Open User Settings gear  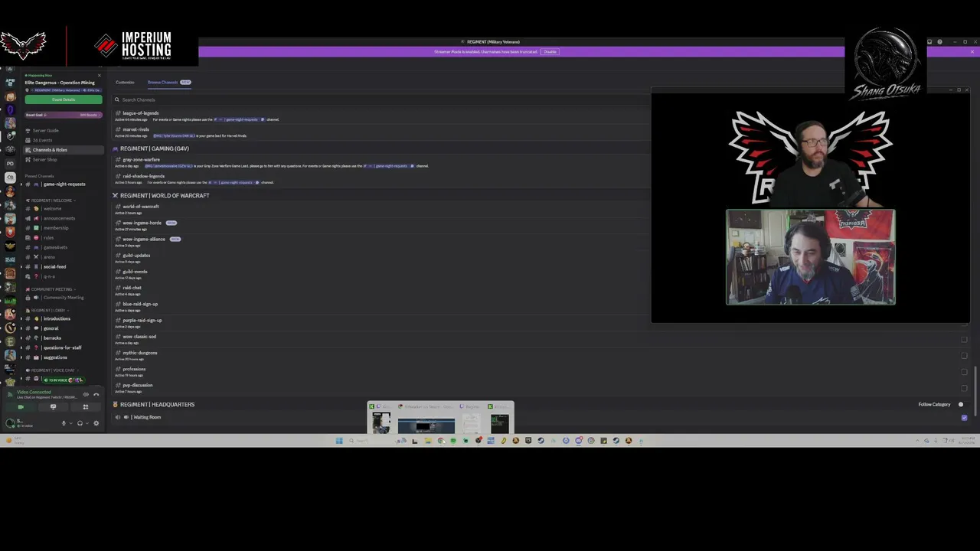pos(96,423)
